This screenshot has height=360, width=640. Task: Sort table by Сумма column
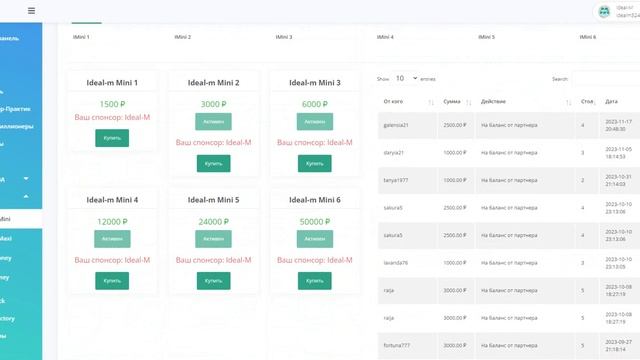tap(469, 102)
